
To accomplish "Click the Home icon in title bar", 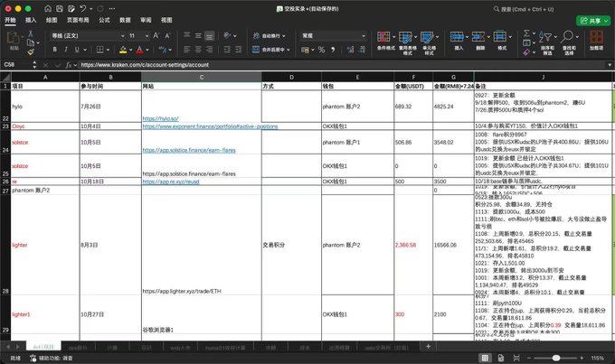I will pyautogui.click(x=48, y=9).
